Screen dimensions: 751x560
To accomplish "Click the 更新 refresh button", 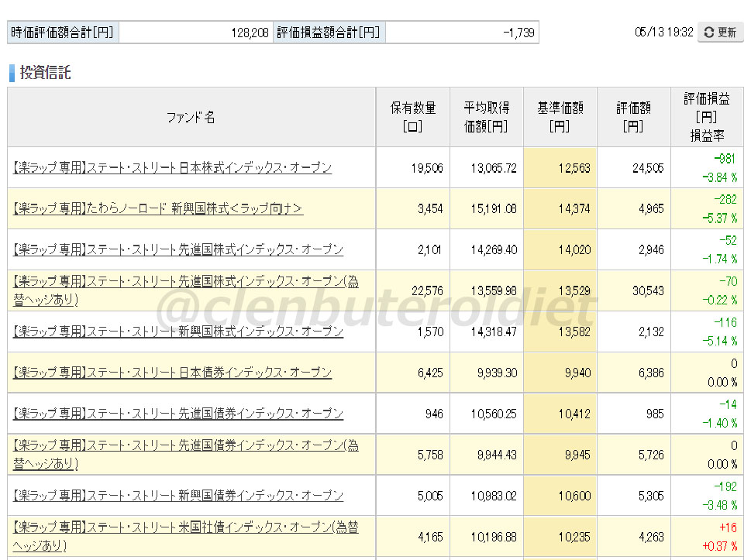I will click(720, 33).
